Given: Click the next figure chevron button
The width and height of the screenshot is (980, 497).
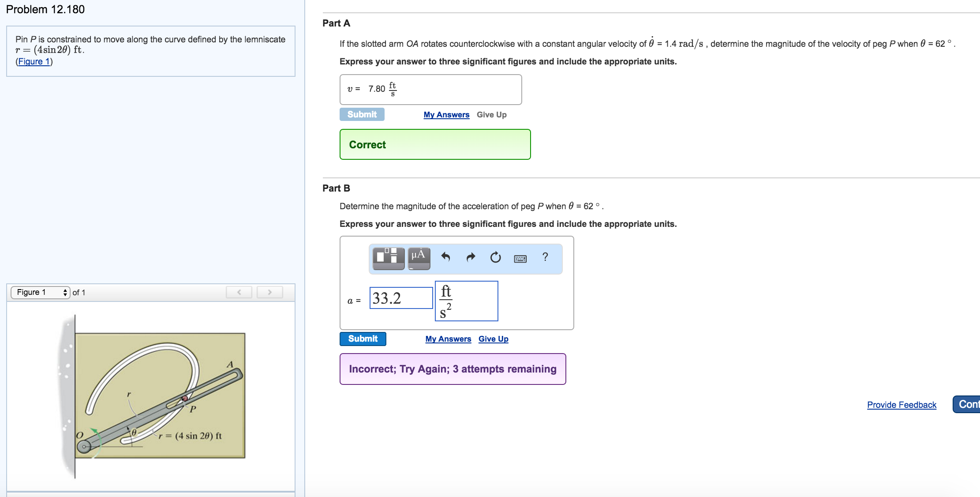Looking at the screenshot, I should point(269,292).
